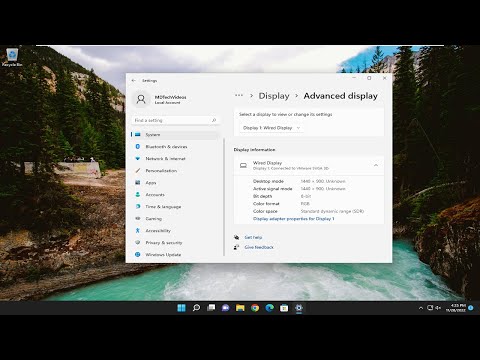Screen dimensions: 480x360
Task: Select Bluetooth & devices in the sidebar
Action: pos(175,147)
